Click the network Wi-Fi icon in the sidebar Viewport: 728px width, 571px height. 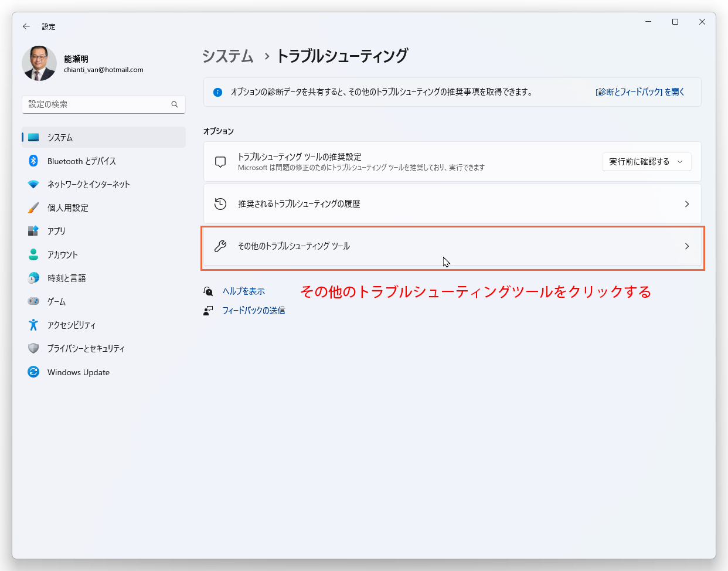point(33,184)
